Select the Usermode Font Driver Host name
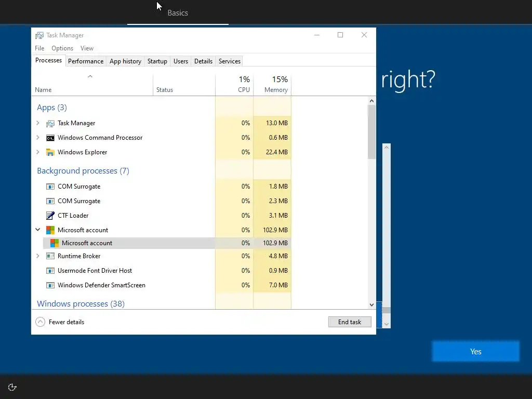This screenshot has height=399, width=532. (95, 270)
